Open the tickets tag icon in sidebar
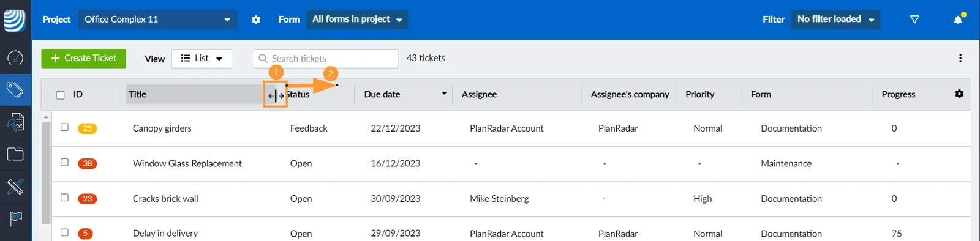 [15, 91]
